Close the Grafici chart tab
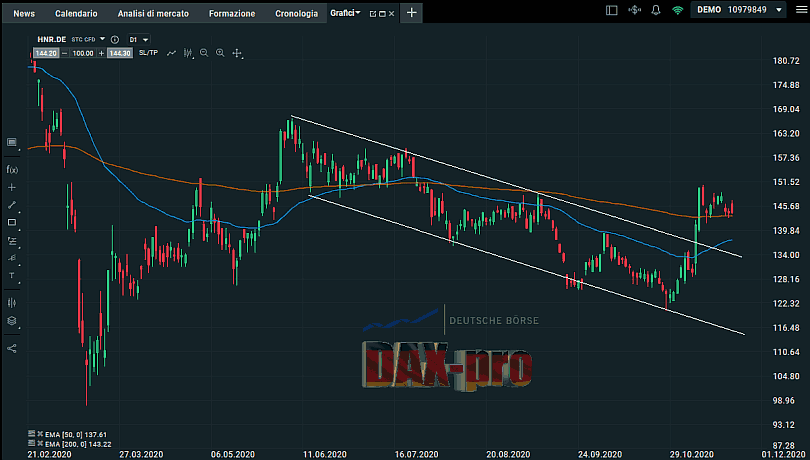810x460 pixels. pyautogui.click(x=391, y=14)
